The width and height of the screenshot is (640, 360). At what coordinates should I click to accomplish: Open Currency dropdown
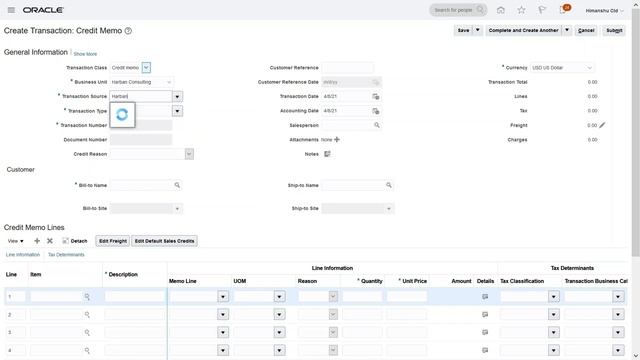tap(589, 68)
